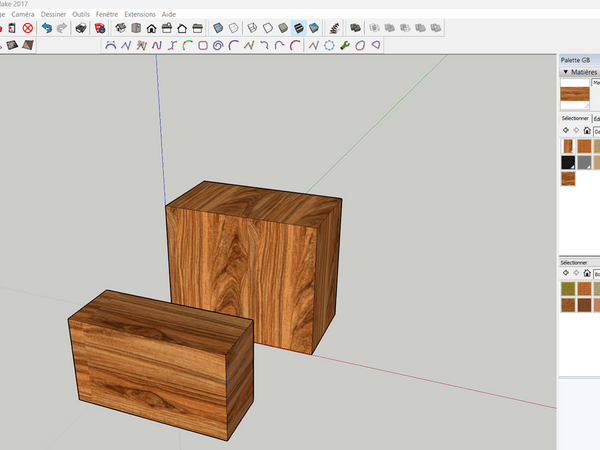This screenshot has width=600, height=450.
Task: Open the Caméra menu
Action: point(22,14)
